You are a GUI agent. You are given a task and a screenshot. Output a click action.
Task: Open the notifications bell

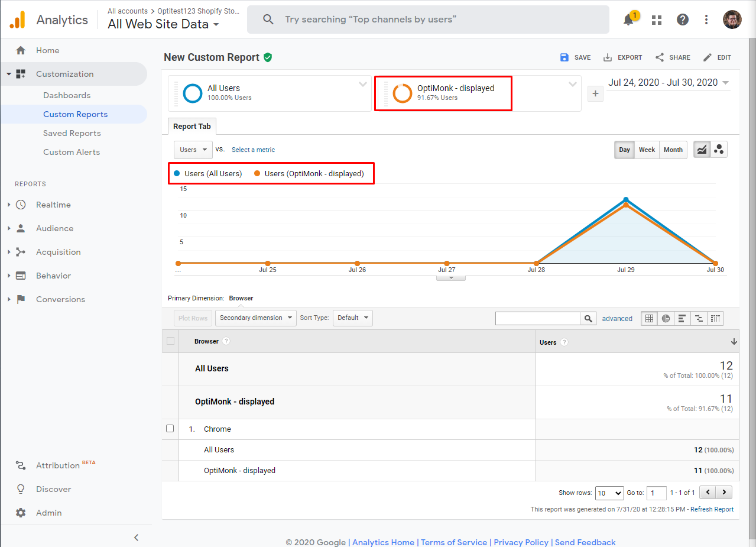628,20
